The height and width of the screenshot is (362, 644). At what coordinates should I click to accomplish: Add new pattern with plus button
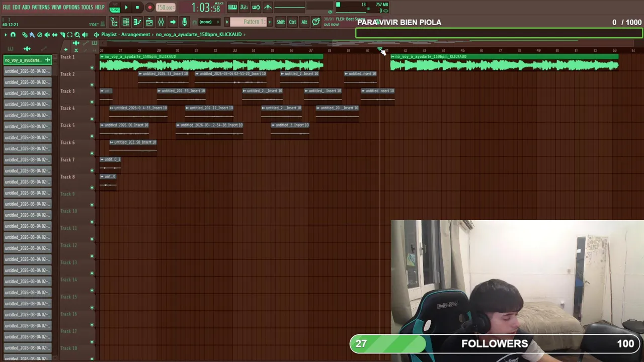coord(270,22)
